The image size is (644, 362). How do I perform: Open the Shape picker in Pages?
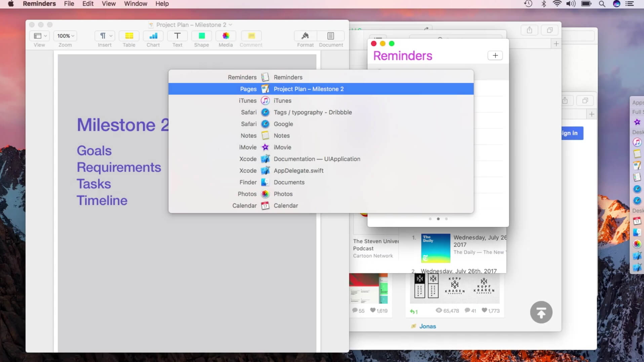tap(202, 36)
